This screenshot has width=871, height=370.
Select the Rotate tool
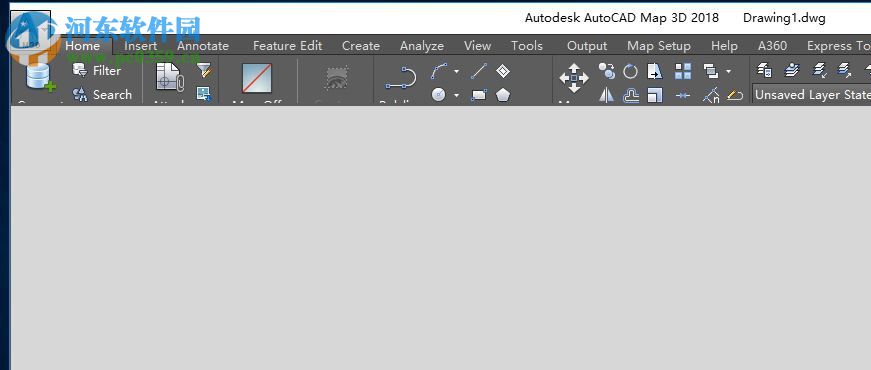coord(630,71)
